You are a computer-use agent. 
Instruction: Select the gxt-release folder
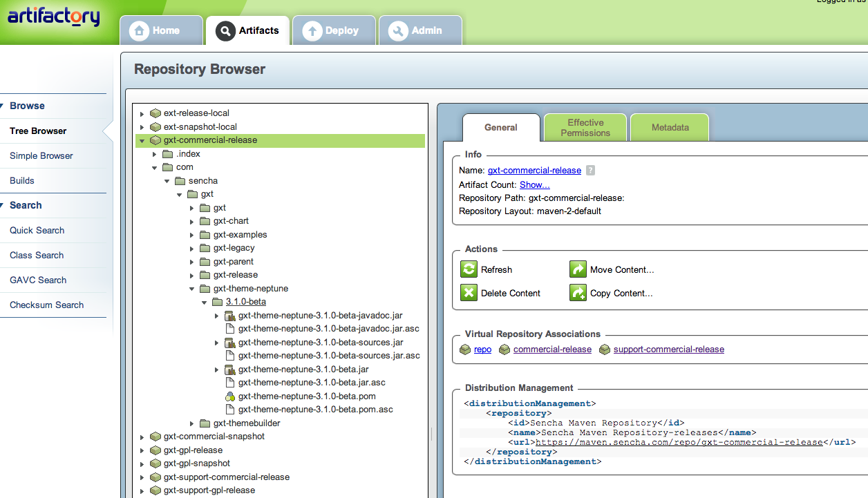pos(236,275)
